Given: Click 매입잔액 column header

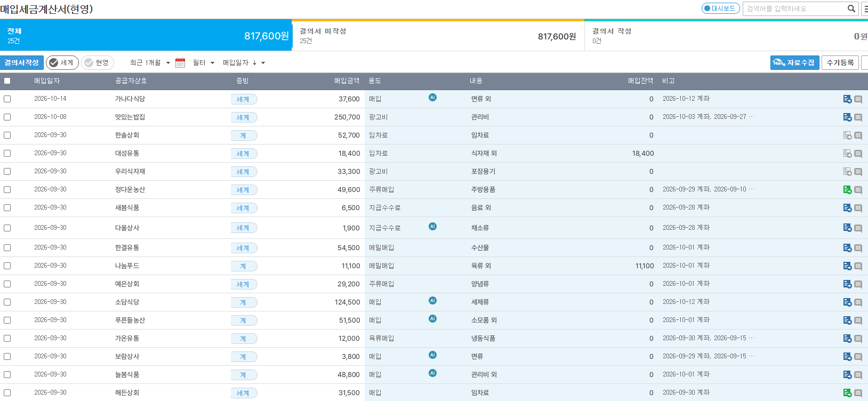Looking at the screenshot, I should pyautogui.click(x=640, y=81).
